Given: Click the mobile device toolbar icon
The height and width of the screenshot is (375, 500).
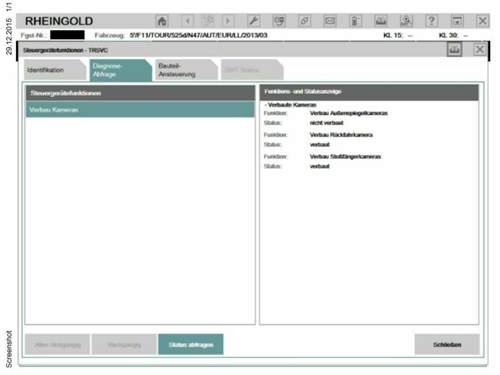Looking at the screenshot, I should [x=330, y=21].
